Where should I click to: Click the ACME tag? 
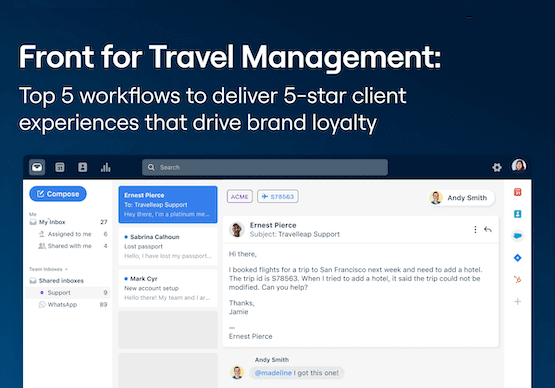click(240, 196)
